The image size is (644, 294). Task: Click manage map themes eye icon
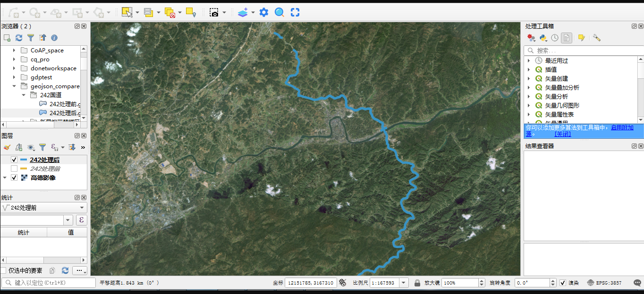pos(31,147)
